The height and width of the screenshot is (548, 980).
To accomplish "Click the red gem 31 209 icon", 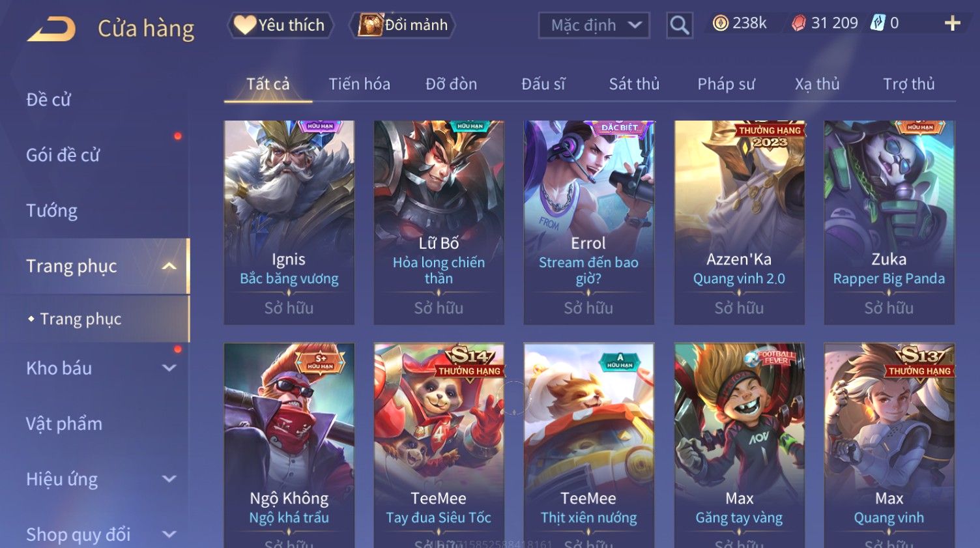I will [x=799, y=23].
